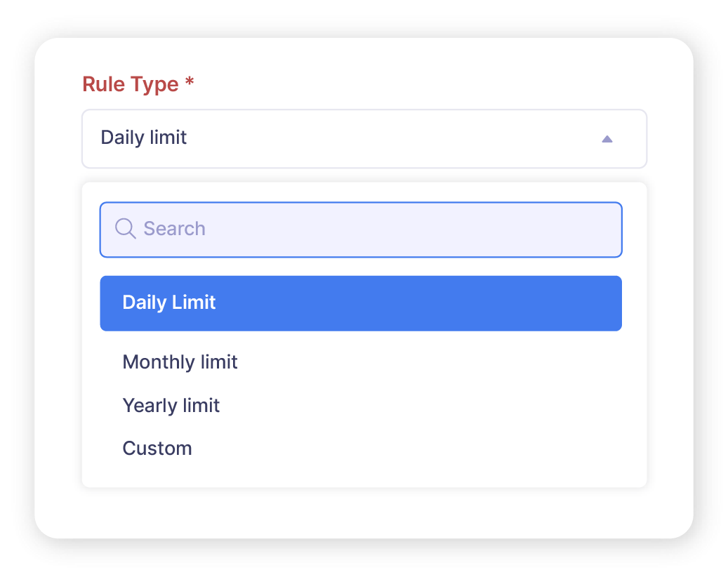Click the search icon left of the Search placeholder

click(x=126, y=228)
